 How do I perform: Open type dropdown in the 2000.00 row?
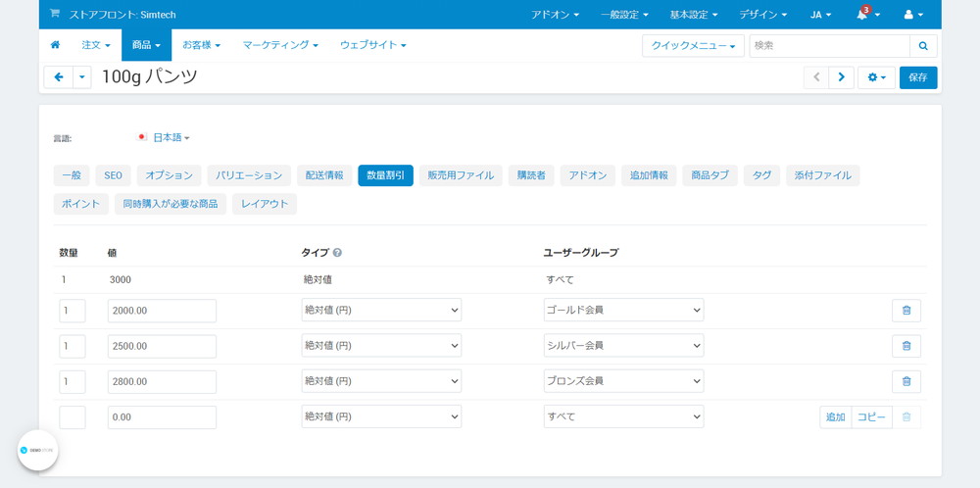(x=381, y=310)
